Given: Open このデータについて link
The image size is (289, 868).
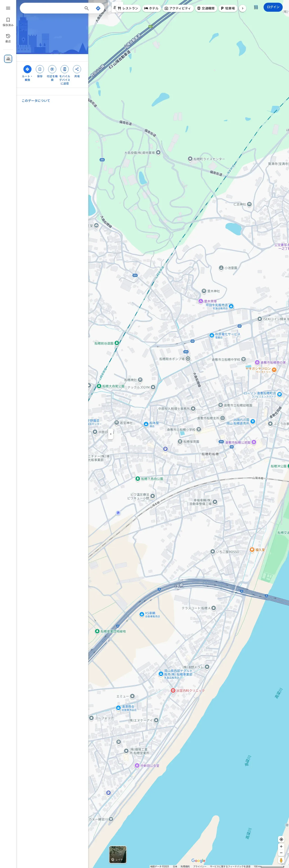Looking at the screenshot, I should (x=36, y=101).
